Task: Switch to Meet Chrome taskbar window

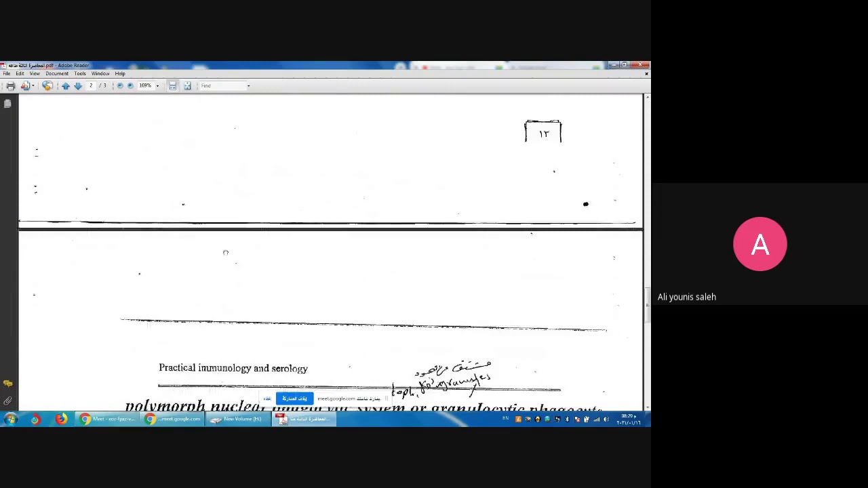Action: pyautogui.click(x=108, y=420)
